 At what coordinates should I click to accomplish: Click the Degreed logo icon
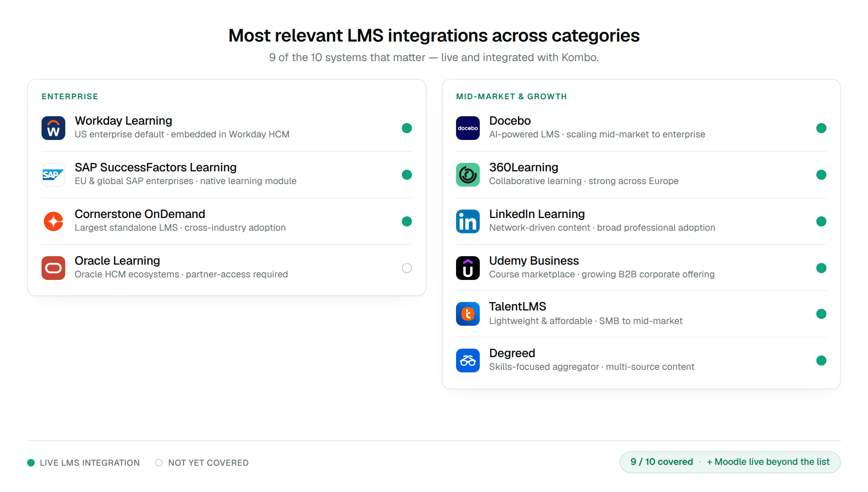(x=468, y=361)
